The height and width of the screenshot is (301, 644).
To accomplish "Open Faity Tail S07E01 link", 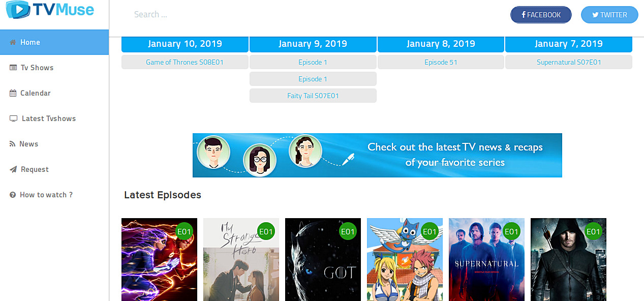I will point(313,96).
